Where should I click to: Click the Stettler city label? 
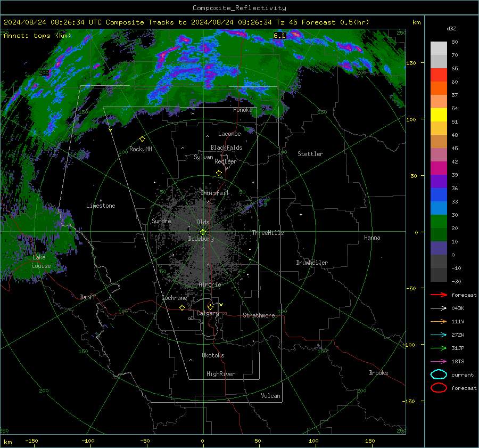[310, 154]
